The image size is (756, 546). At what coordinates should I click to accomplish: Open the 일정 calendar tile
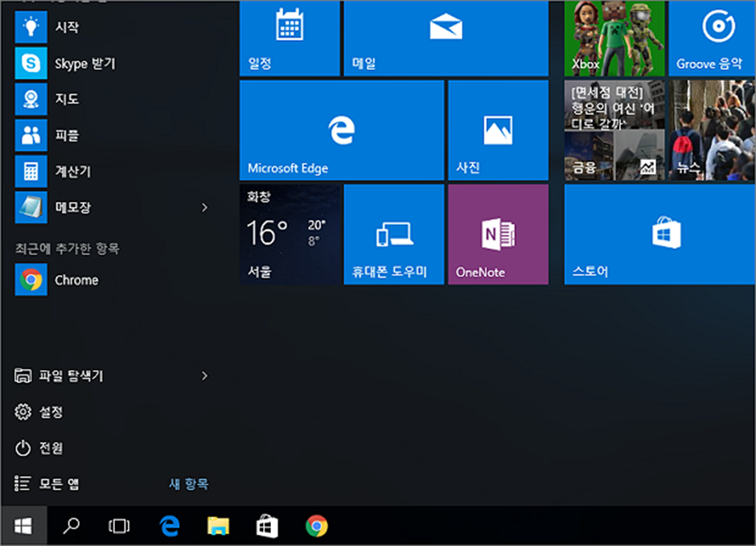coord(290,38)
